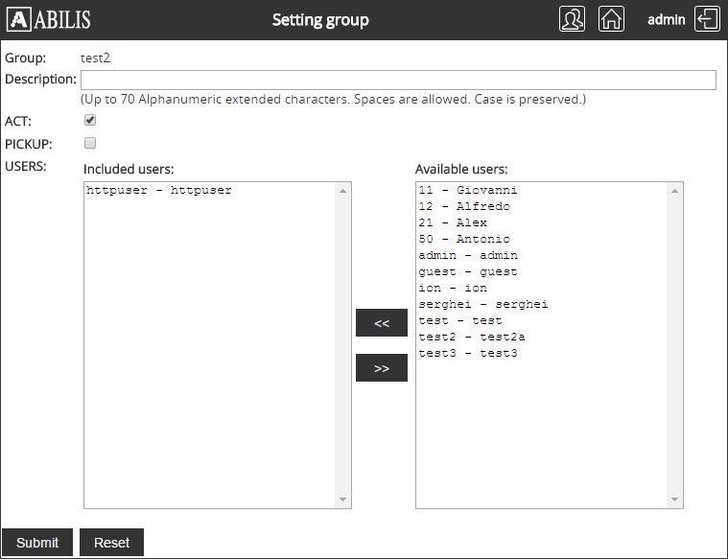The width and height of the screenshot is (728, 560).
Task: Enable the PICKUP checkbox
Action: (90, 143)
